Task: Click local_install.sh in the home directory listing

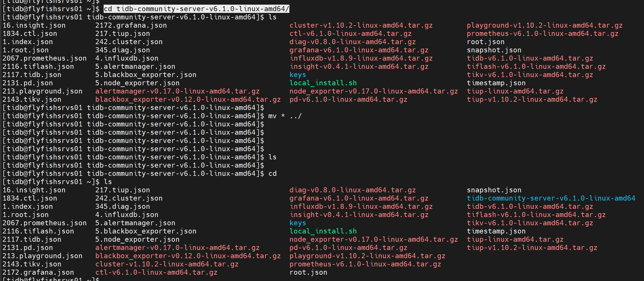Action: click(323, 231)
